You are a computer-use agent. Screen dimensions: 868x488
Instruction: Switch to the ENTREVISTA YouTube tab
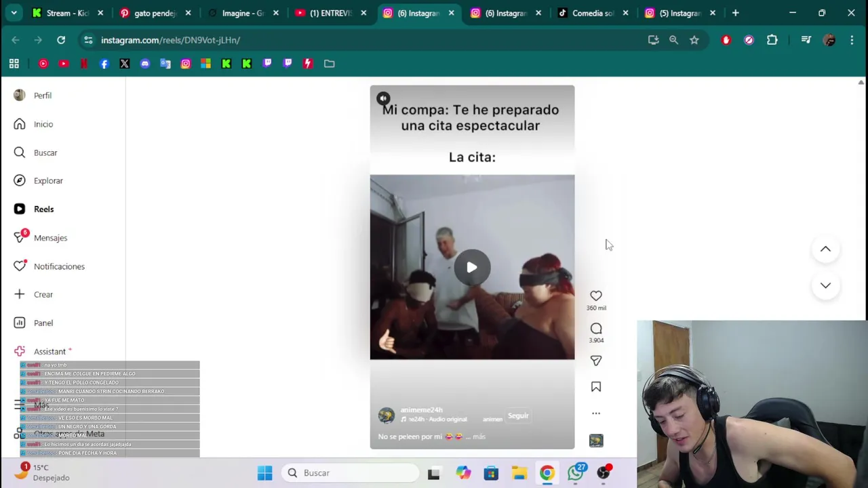point(330,13)
